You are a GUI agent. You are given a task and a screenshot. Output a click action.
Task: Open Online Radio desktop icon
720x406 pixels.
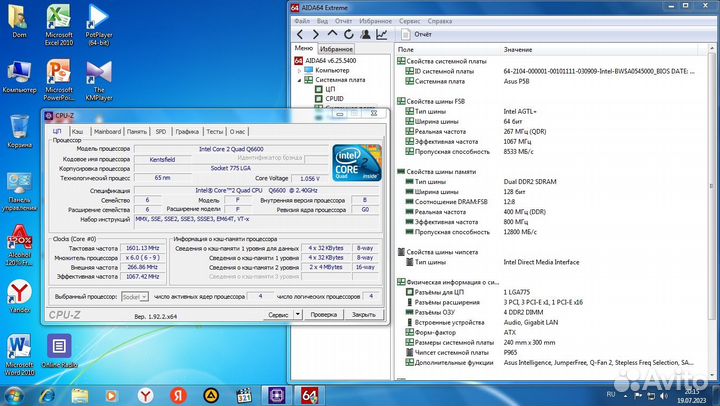tap(59, 351)
